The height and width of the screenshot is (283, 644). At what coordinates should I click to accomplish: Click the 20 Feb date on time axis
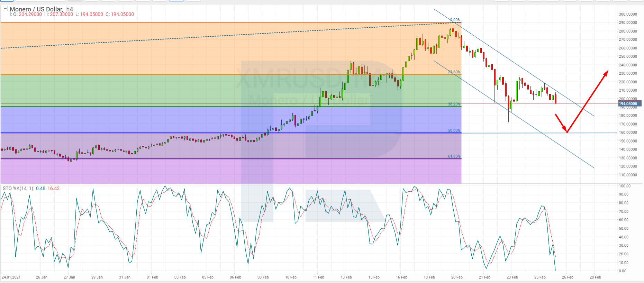[457, 277]
